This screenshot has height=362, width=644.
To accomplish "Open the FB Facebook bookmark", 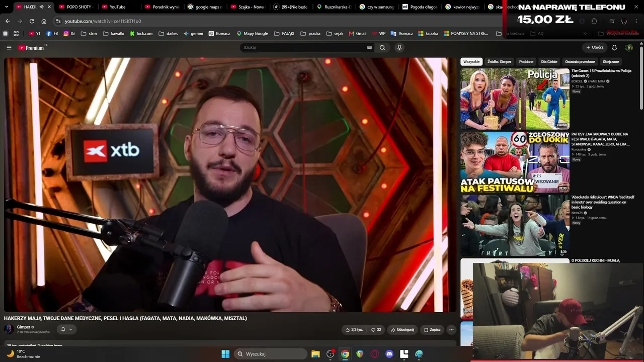I will [x=52, y=34].
